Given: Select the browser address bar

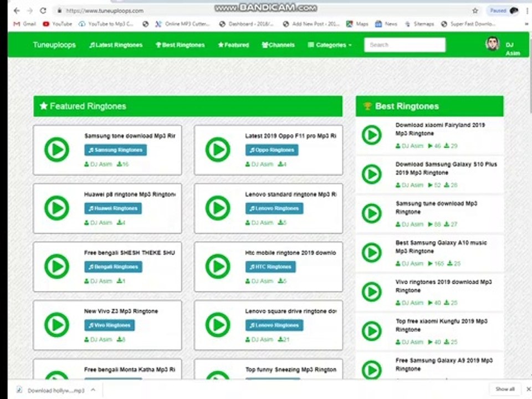Looking at the screenshot, I should [x=261, y=11].
